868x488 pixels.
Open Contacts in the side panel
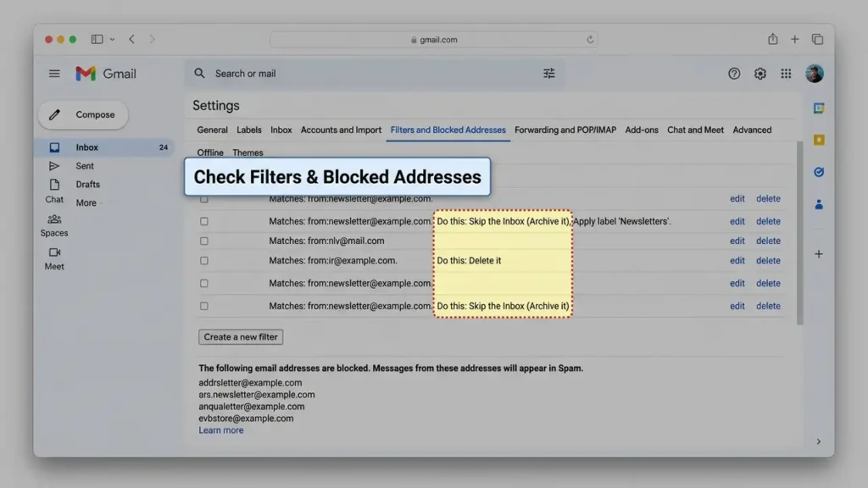click(x=819, y=205)
